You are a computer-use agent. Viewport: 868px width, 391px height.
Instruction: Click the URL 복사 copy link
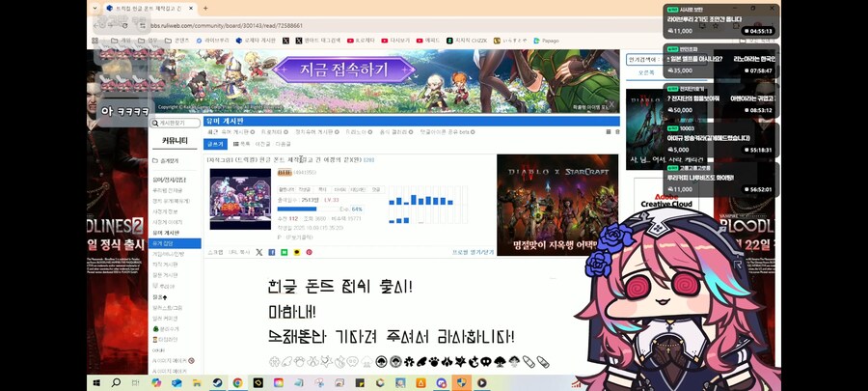(x=239, y=252)
